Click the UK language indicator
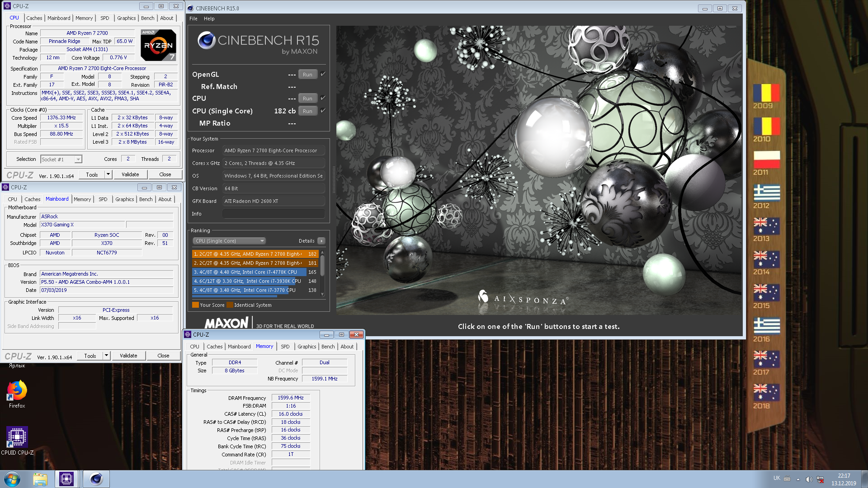868x488 pixels. coord(777,478)
